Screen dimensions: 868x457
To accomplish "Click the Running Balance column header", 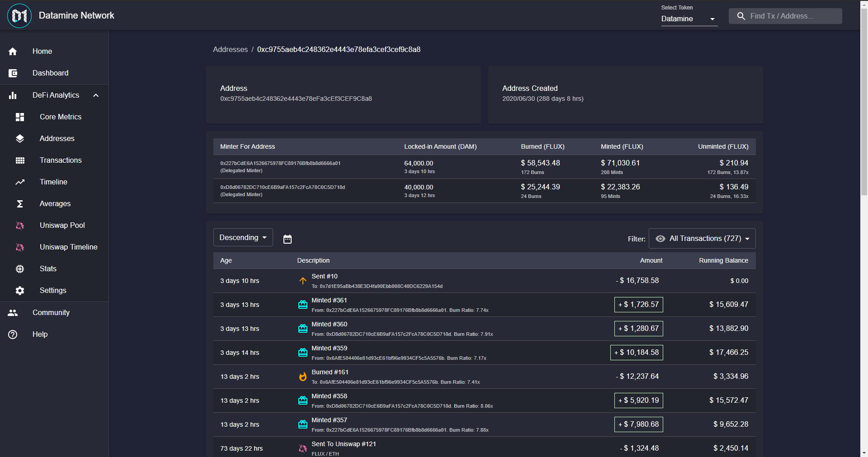I will pyautogui.click(x=723, y=261).
